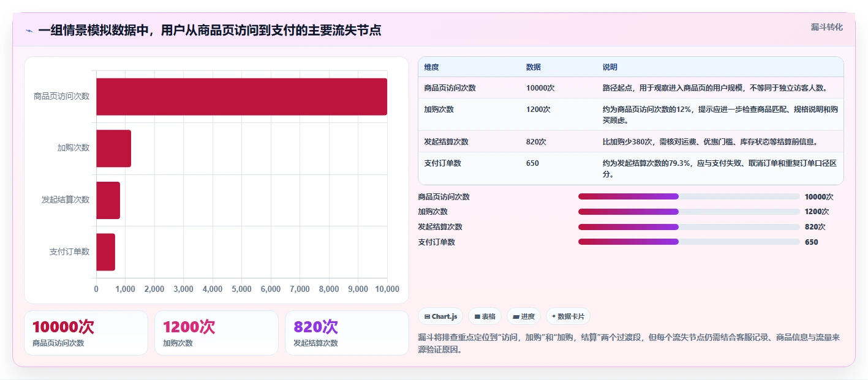This screenshot has height=380, width=868.
Task: Click the 6,000 tick on the chart axis
Action: coord(271,289)
